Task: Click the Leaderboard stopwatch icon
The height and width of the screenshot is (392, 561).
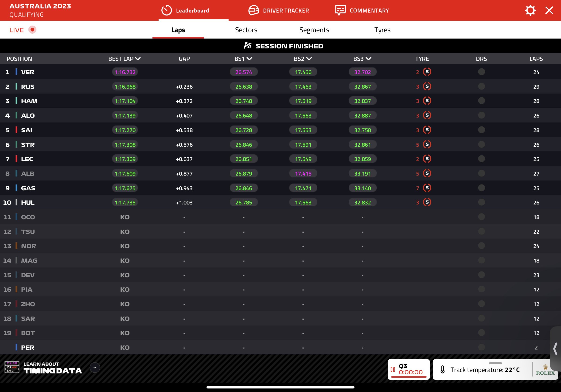Action: 167,11
